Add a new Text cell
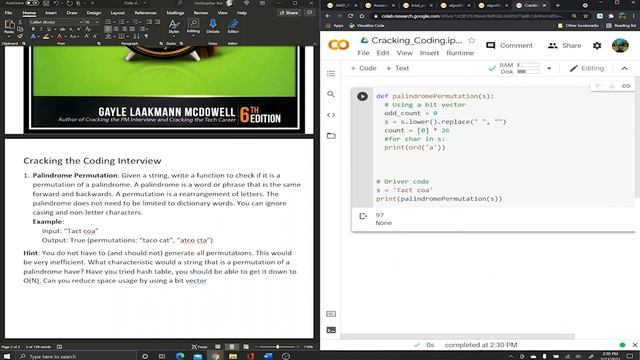 pos(397,68)
